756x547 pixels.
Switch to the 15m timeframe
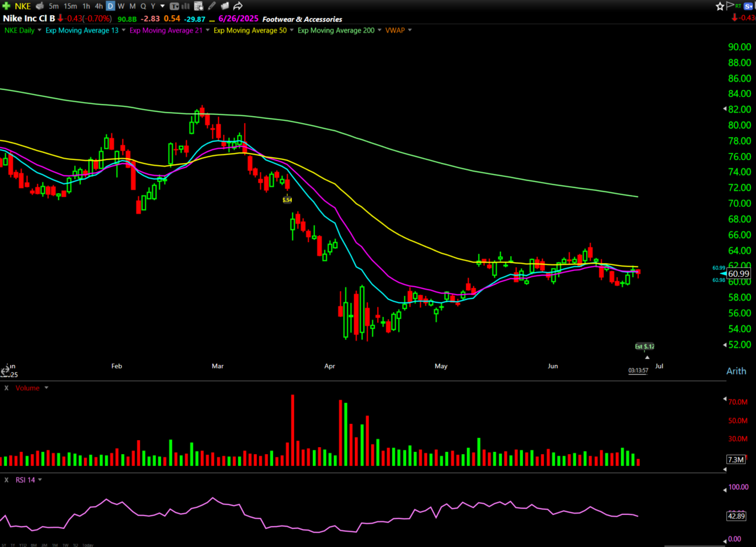70,6
